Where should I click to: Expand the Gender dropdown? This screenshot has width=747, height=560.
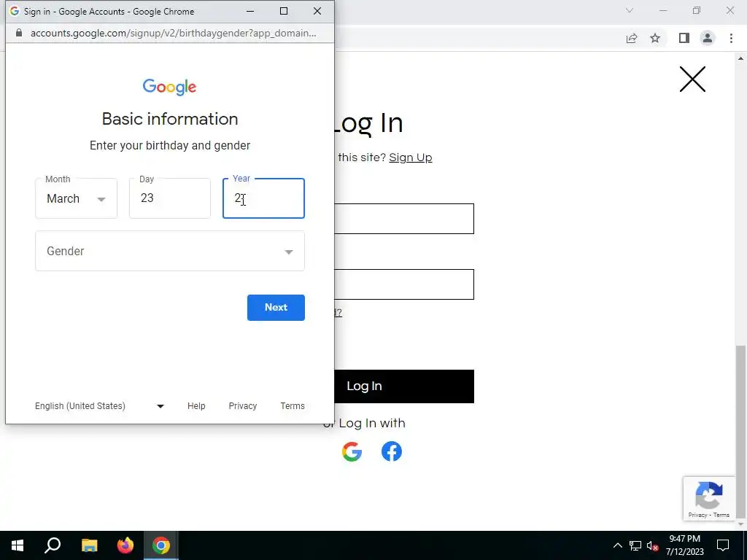[x=169, y=251]
